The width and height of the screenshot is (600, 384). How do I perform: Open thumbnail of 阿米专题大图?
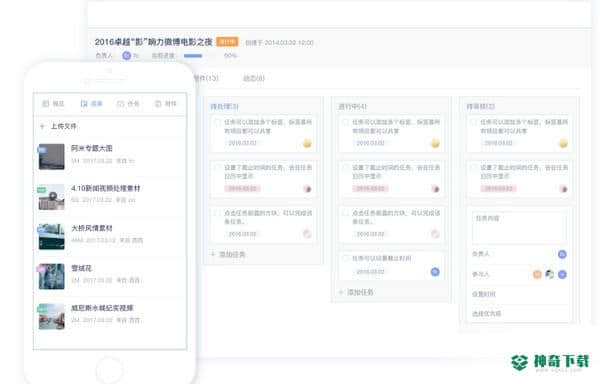point(51,156)
